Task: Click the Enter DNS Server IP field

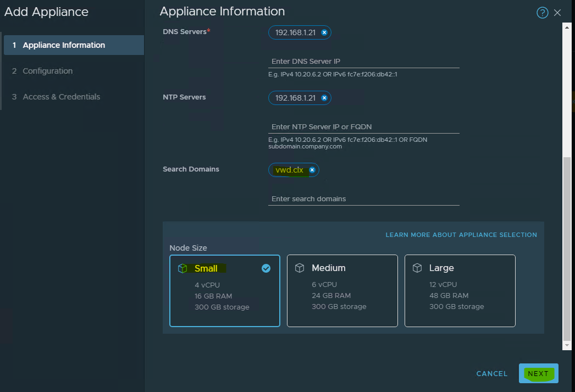Action: click(364, 62)
